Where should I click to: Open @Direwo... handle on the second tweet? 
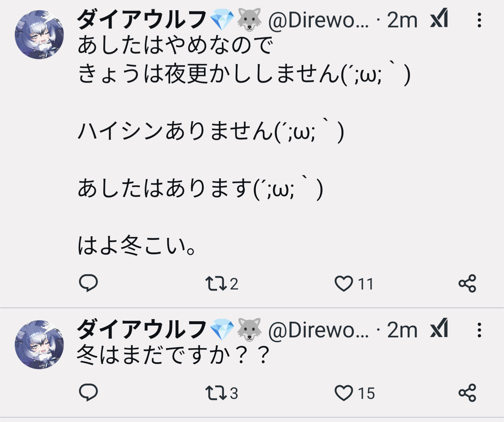pyautogui.click(x=318, y=330)
